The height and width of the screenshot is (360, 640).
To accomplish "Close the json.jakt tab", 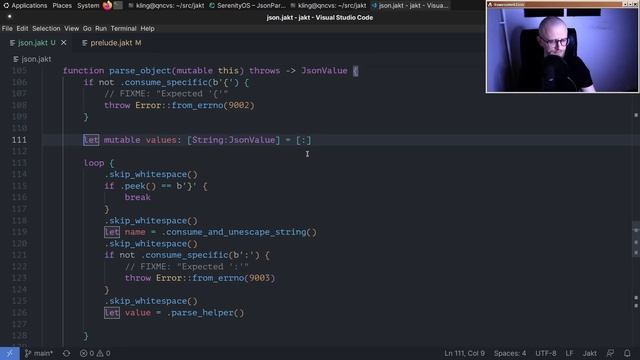I will click(x=64, y=43).
